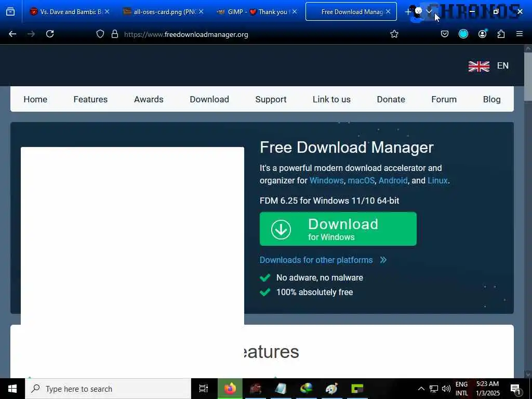Follow the Windows platform link

click(326, 180)
